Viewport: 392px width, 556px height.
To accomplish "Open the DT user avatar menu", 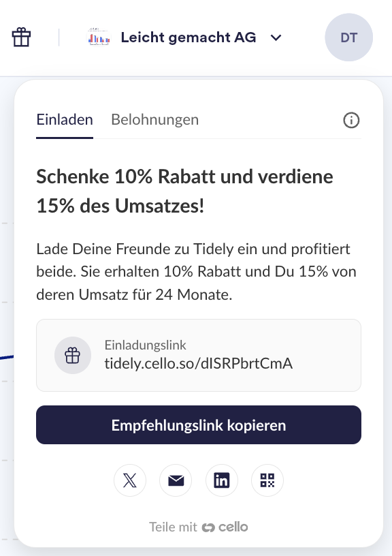I will [x=349, y=37].
